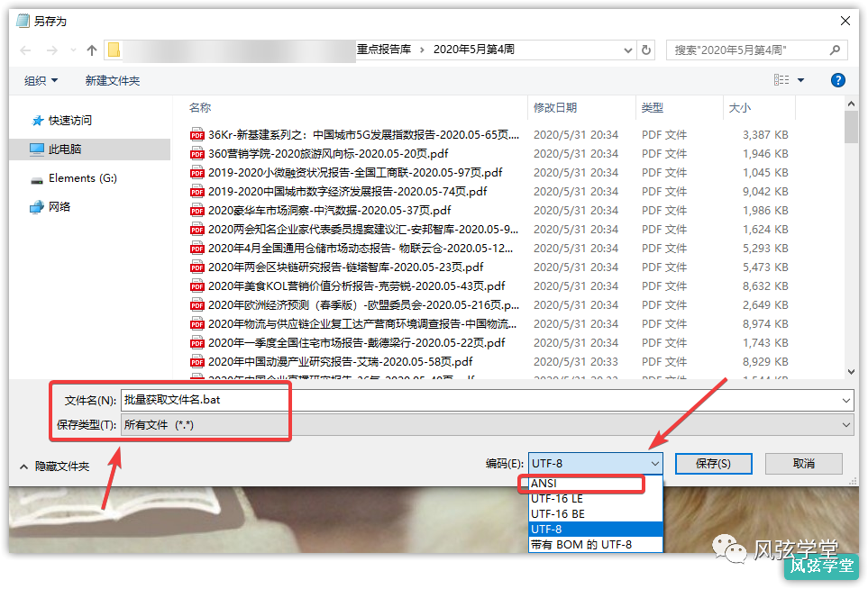This screenshot has height=589, width=868.
Task: Click the Back navigation arrow
Action: pyautogui.click(x=25, y=50)
